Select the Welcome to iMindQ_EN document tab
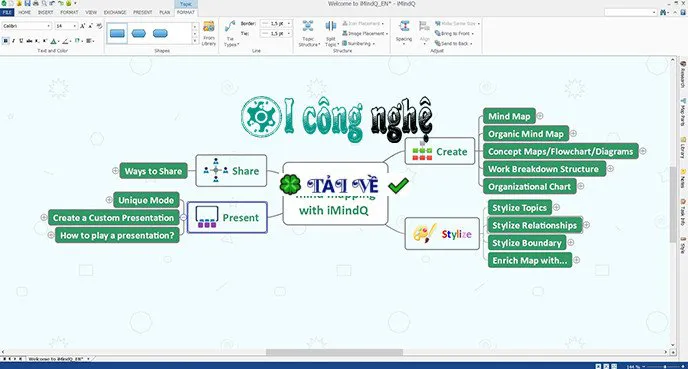This screenshot has height=369, width=688. [x=55, y=359]
